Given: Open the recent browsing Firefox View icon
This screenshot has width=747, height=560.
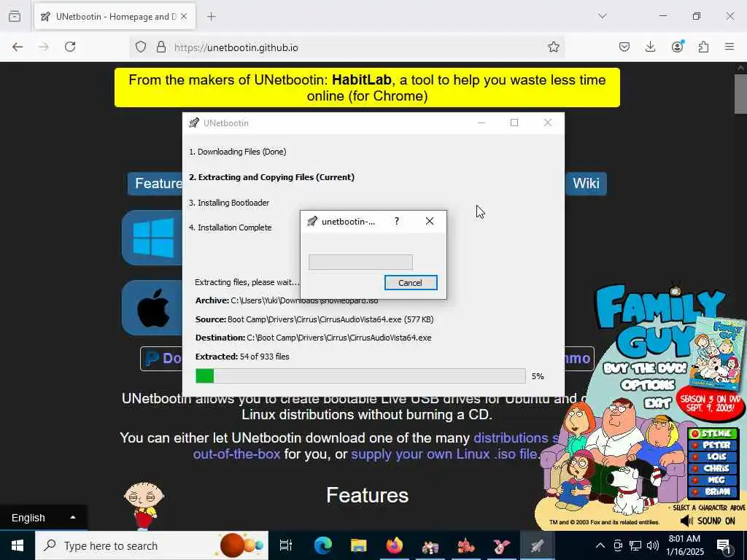Looking at the screenshot, I should pos(15,16).
